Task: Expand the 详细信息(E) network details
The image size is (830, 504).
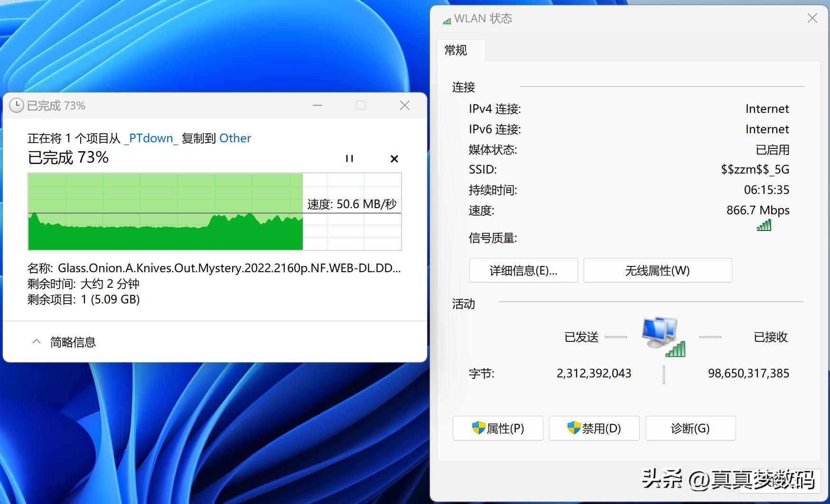Action: pyautogui.click(x=523, y=270)
